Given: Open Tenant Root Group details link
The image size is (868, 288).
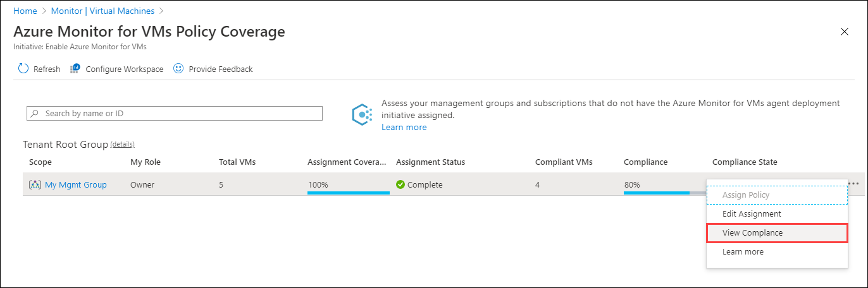Looking at the screenshot, I should (x=122, y=145).
